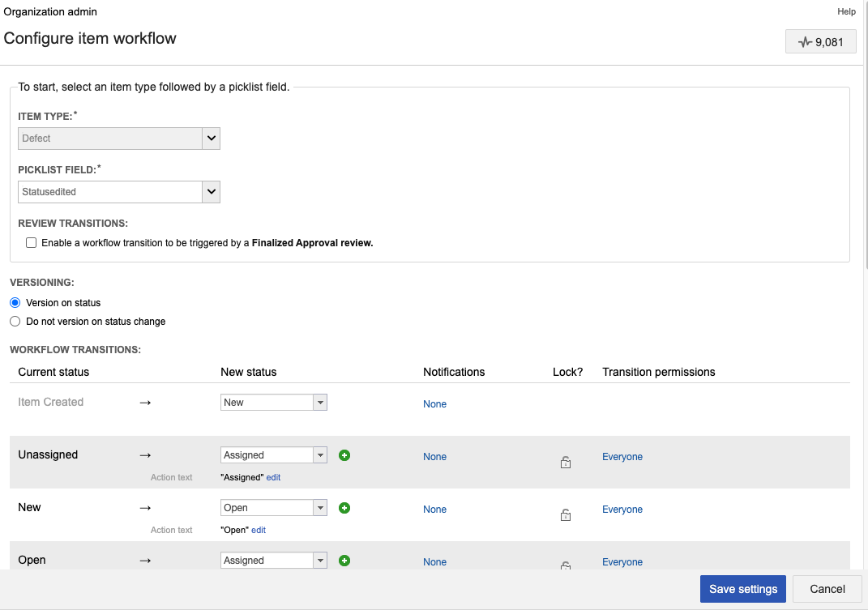
Task: Click Help in the top right corner
Action: [846, 11]
